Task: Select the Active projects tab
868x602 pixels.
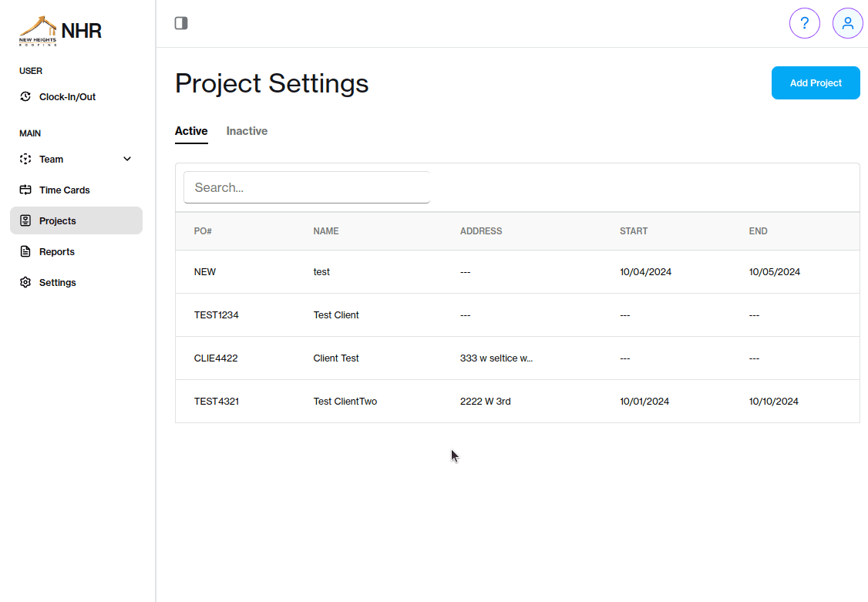Action: click(x=191, y=130)
